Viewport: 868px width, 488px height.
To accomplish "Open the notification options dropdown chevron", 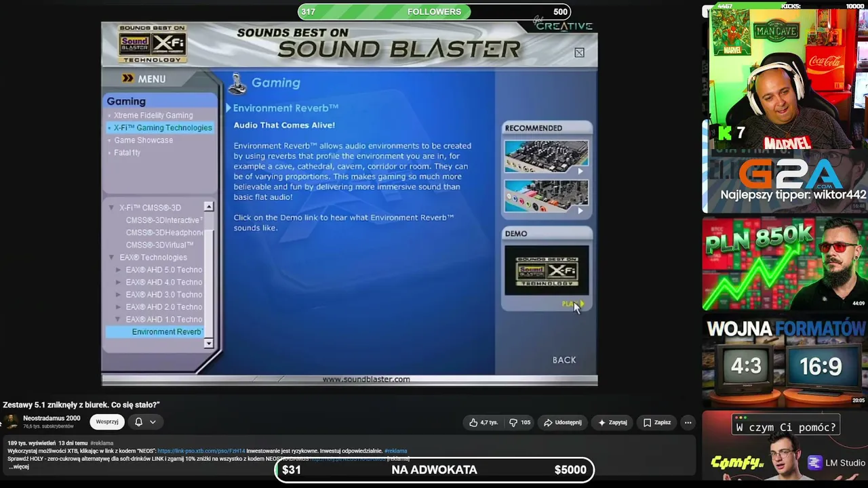I will tap(153, 422).
